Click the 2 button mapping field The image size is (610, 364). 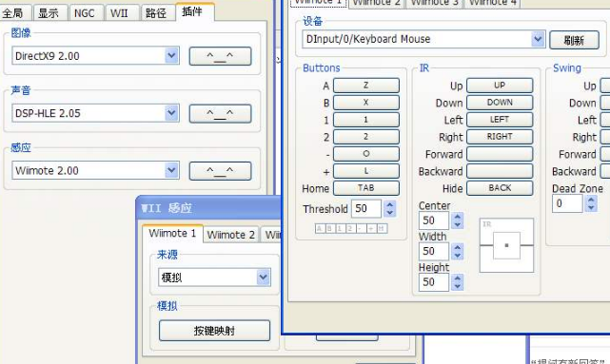click(366, 137)
